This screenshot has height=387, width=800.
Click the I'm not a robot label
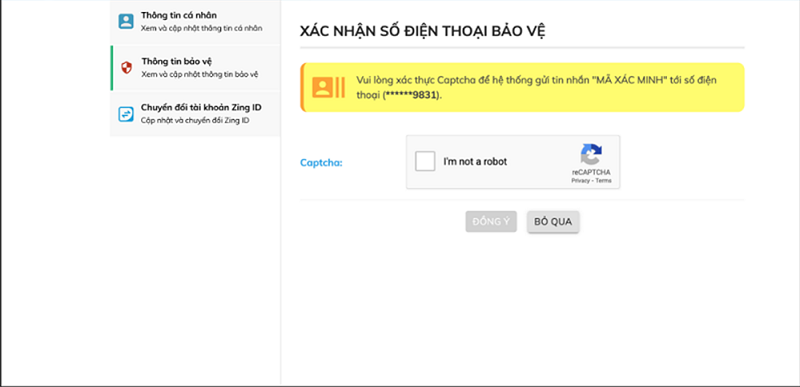click(475, 162)
